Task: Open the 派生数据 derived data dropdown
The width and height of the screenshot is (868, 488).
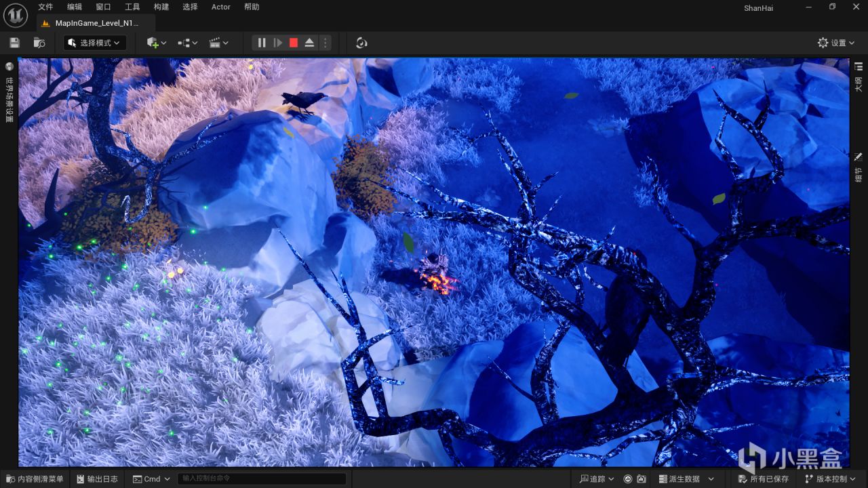Action: pyautogui.click(x=686, y=479)
